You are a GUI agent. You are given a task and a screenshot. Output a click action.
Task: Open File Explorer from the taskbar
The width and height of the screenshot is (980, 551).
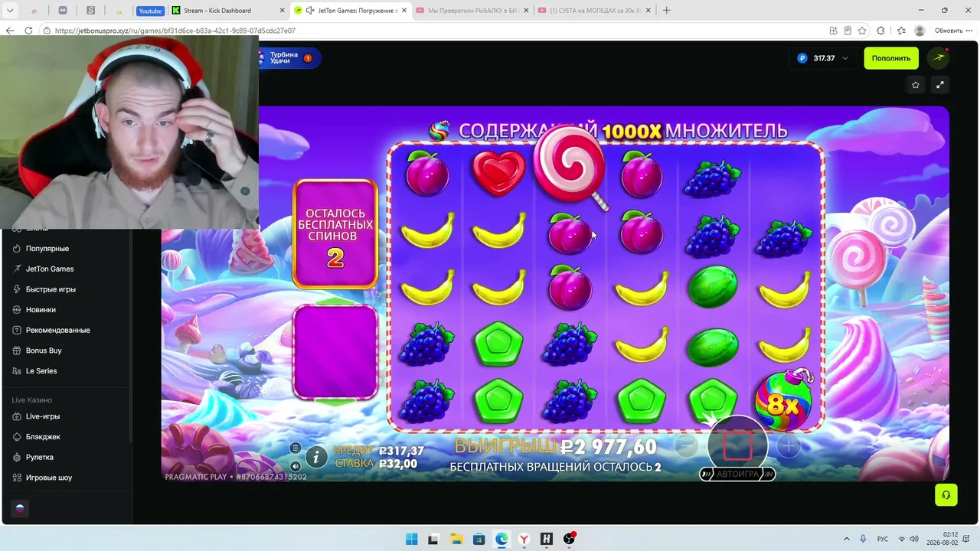click(456, 539)
